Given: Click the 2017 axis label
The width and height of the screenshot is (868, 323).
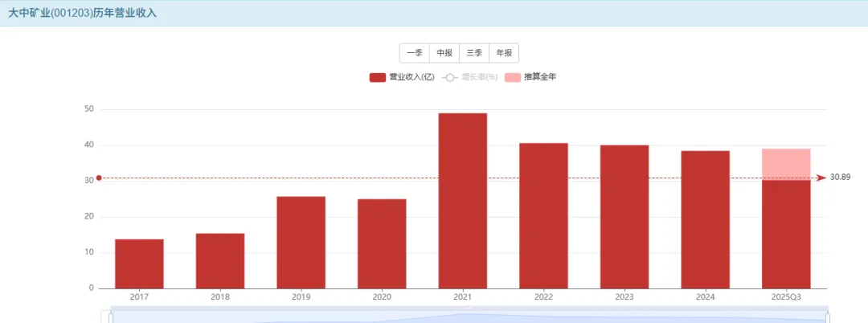Looking at the screenshot, I should pyautogui.click(x=140, y=297).
